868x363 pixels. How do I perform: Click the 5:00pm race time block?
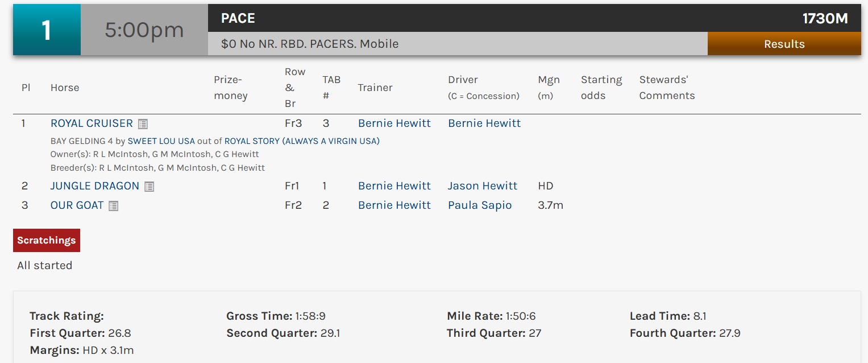click(144, 30)
